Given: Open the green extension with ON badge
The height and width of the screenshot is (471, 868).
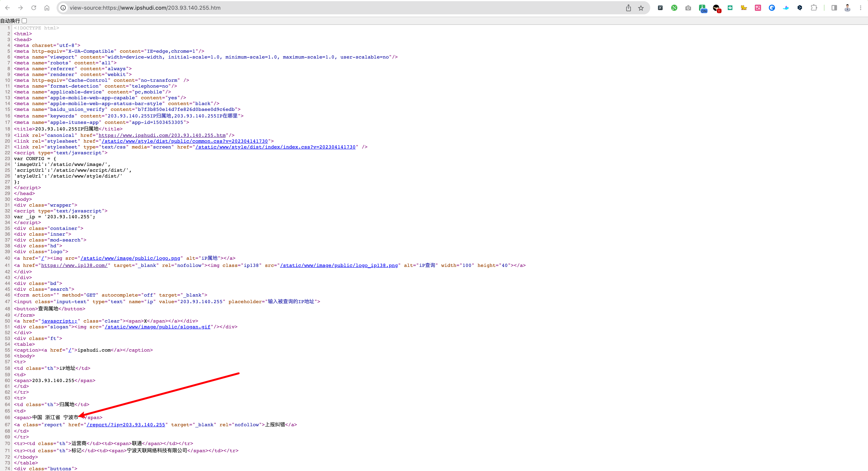Looking at the screenshot, I should click(703, 8).
